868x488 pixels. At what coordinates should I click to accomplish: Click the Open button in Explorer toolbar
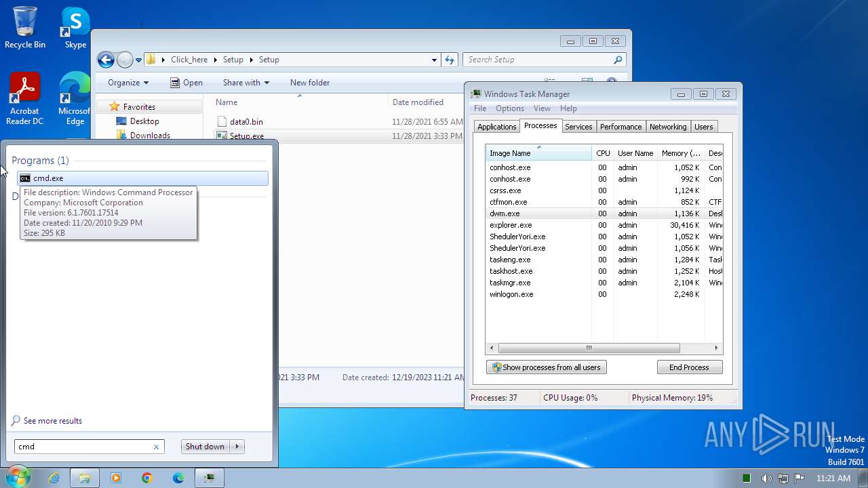coord(186,83)
